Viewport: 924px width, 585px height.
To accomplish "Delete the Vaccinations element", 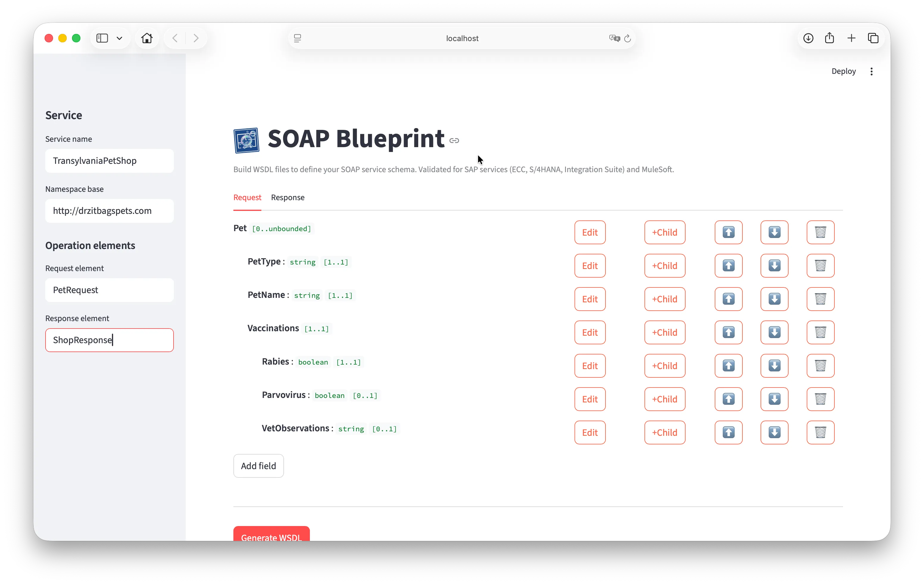I will click(820, 332).
